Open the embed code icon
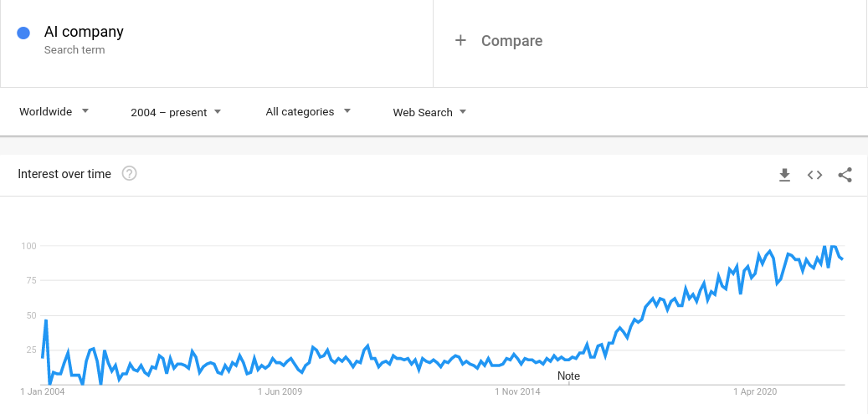The height and width of the screenshot is (414, 868). click(x=814, y=175)
